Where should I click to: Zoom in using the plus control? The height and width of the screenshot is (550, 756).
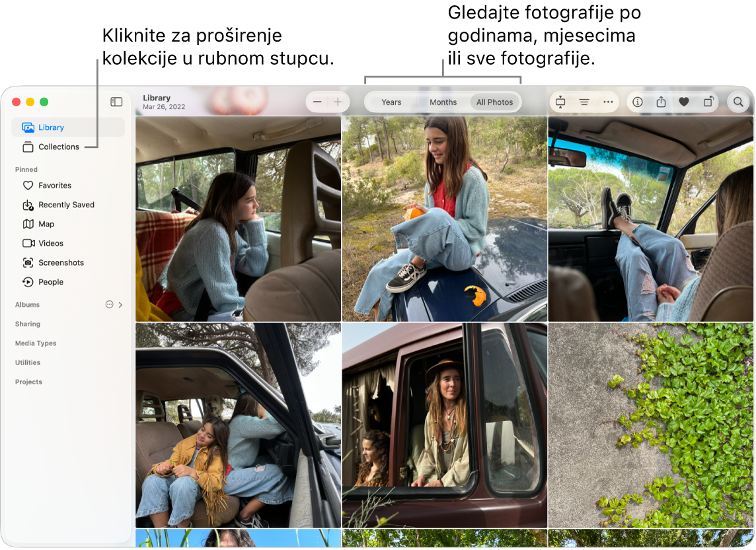point(337,102)
